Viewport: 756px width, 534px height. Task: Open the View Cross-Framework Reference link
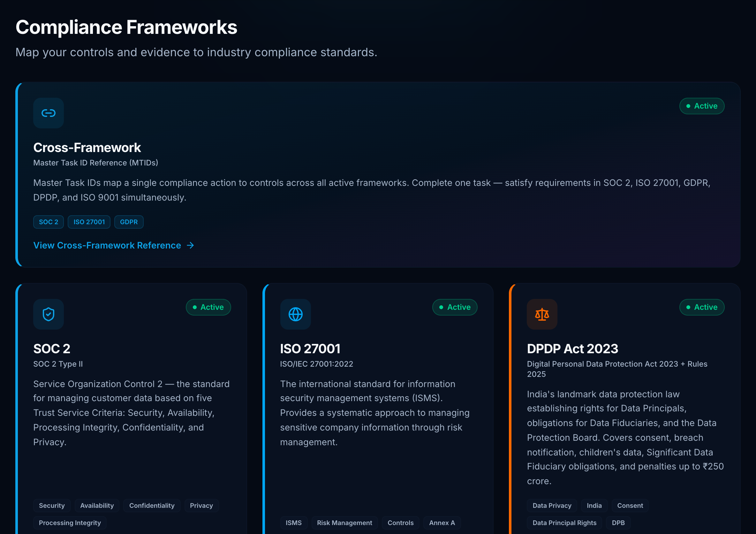click(x=114, y=245)
